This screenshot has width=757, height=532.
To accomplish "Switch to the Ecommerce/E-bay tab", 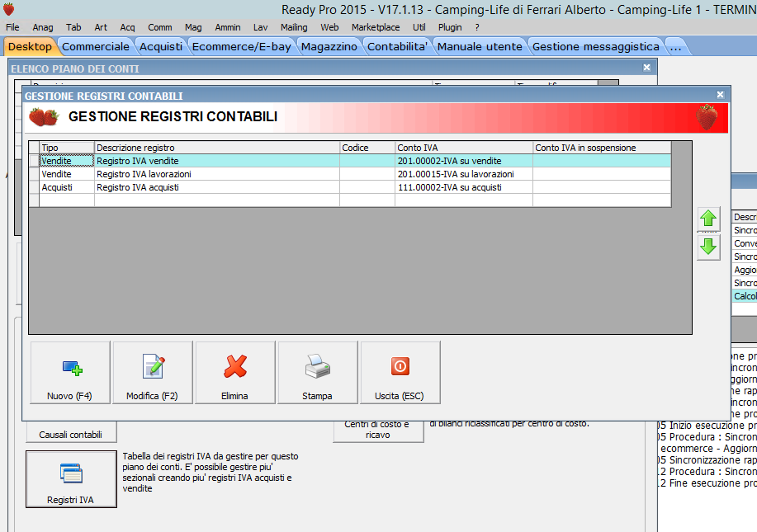I will pyautogui.click(x=241, y=47).
